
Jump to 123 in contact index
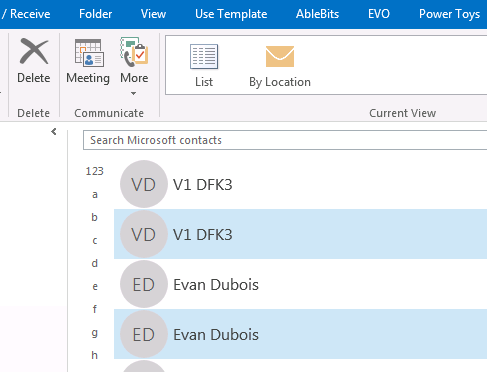(x=95, y=171)
